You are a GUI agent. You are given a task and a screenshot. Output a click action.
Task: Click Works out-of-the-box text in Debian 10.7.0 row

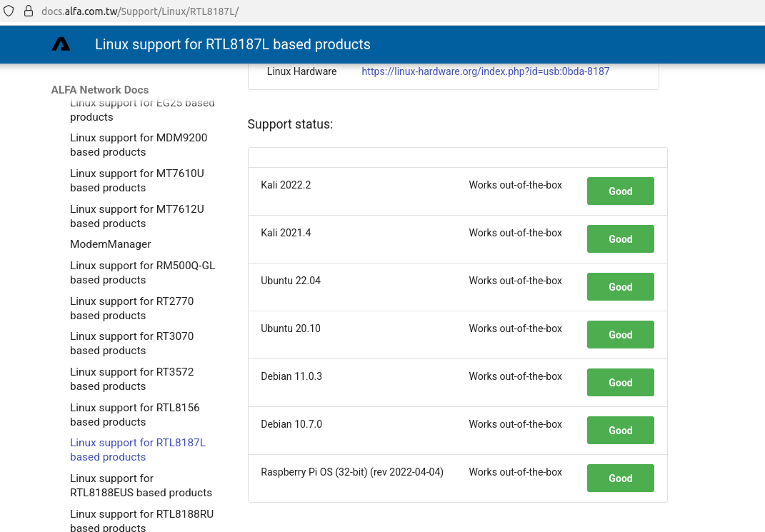pyautogui.click(x=515, y=423)
